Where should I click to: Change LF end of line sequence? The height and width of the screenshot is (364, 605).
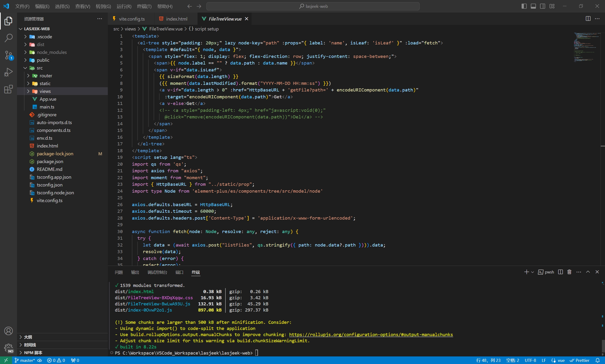coord(544,360)
